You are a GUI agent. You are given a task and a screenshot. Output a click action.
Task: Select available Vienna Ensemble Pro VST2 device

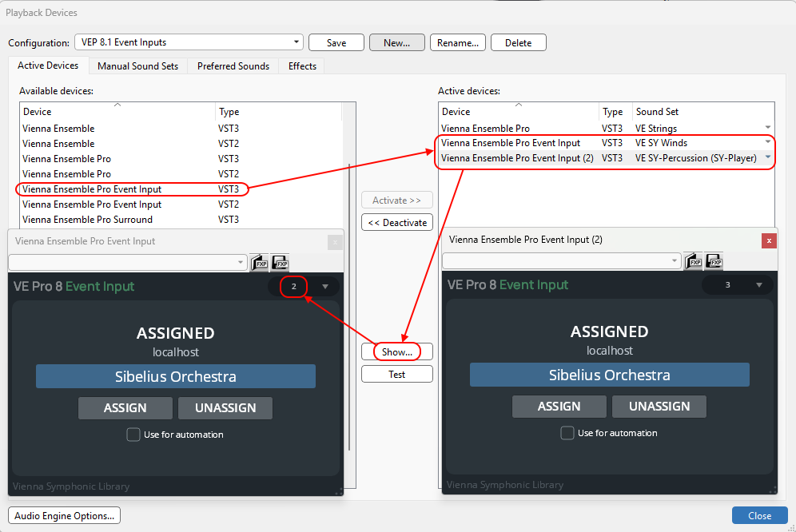click(181, 173)
